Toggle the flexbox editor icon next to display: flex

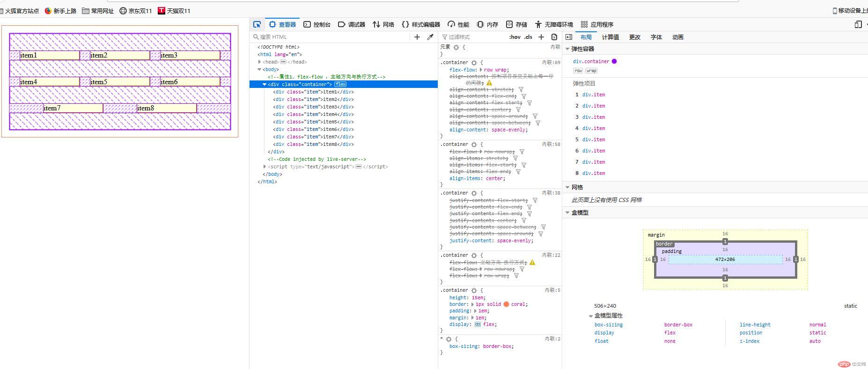[478, 324]
